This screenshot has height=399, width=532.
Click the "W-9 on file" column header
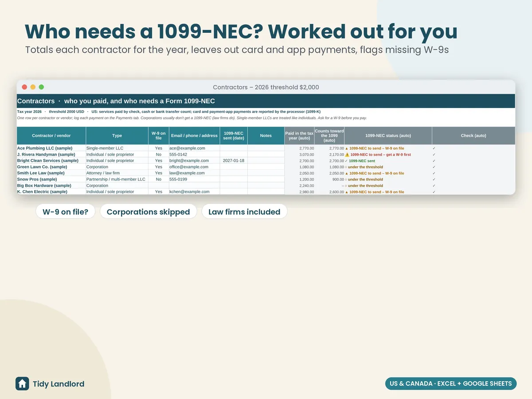[159, 136]
